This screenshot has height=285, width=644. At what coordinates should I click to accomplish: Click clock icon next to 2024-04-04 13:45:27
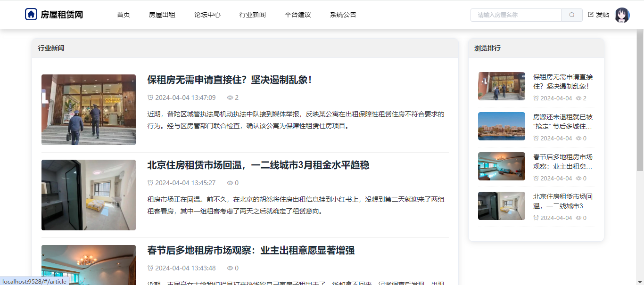pyautogui.click(x=150, y=183)
